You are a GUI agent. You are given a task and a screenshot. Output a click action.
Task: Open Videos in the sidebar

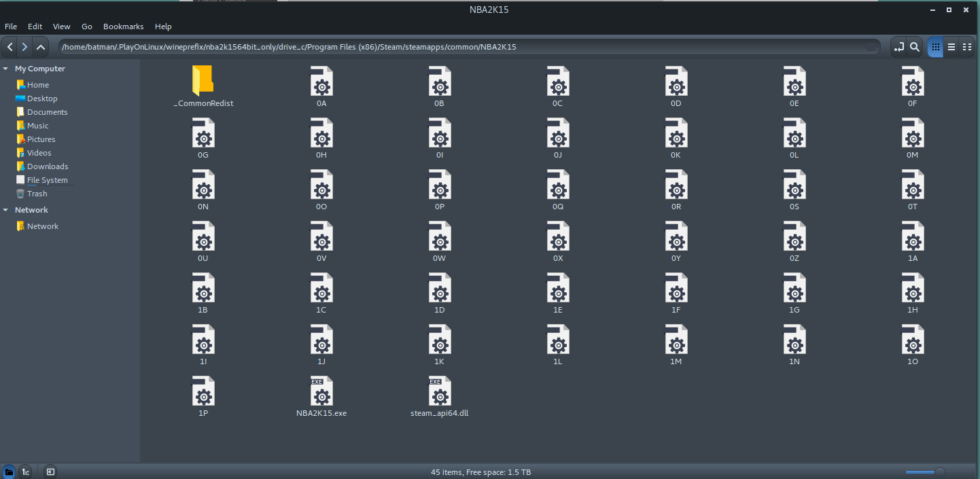tap(39, 153)
